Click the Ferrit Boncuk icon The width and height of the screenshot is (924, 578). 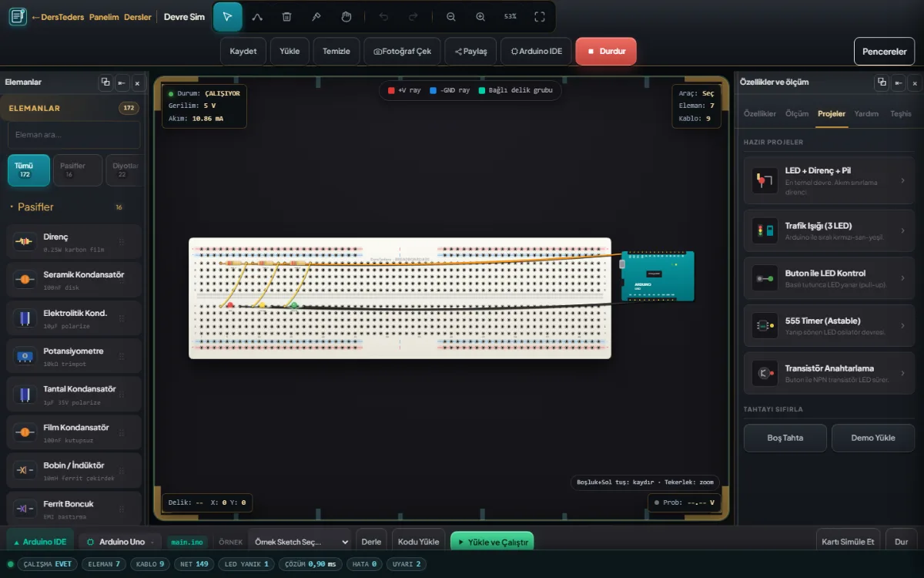point(25,509)
